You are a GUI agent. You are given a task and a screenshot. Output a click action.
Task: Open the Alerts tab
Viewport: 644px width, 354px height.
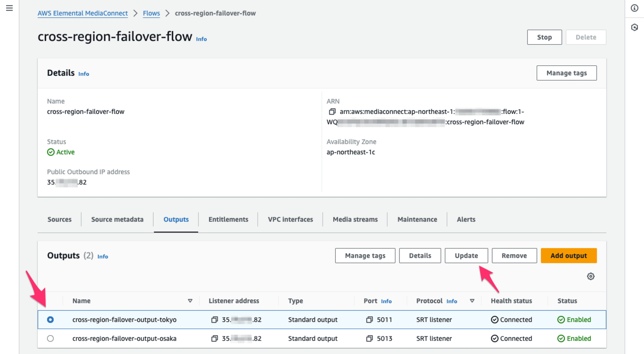click(x=466, y=219)
